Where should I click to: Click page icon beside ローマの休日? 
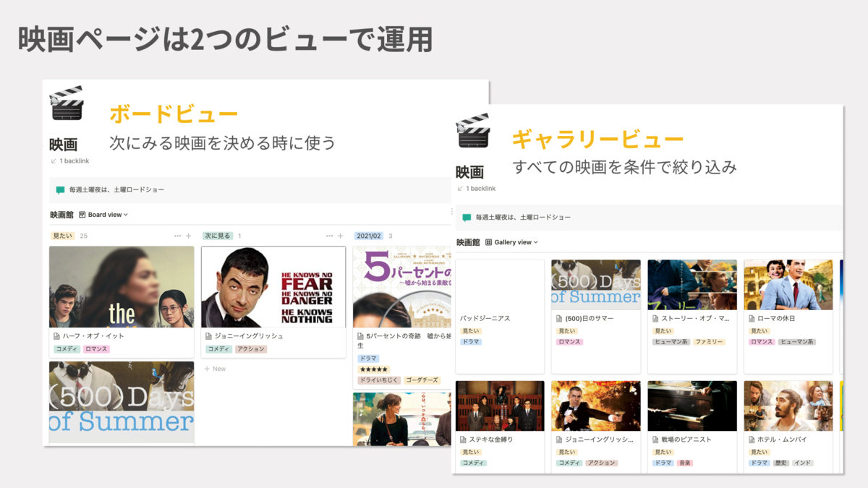752,319
